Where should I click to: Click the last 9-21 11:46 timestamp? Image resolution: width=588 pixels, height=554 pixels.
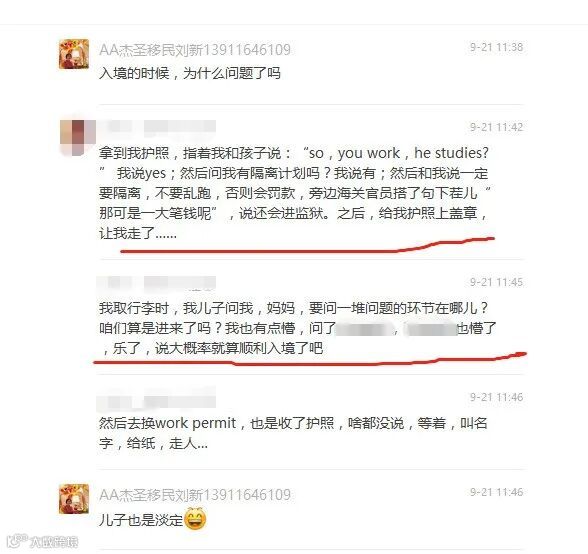(x=496, y=492)
